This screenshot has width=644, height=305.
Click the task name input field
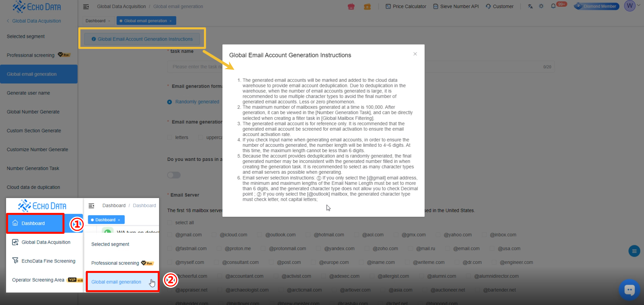pos(194,67)
